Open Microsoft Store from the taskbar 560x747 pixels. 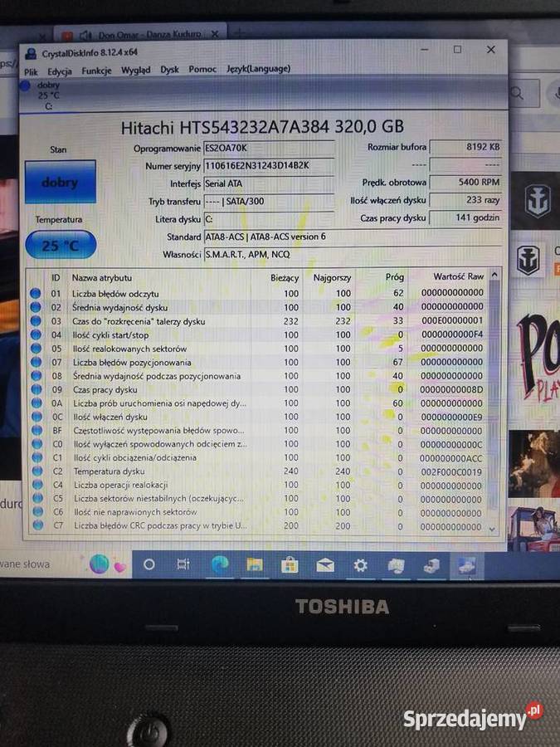pos(290,565)
